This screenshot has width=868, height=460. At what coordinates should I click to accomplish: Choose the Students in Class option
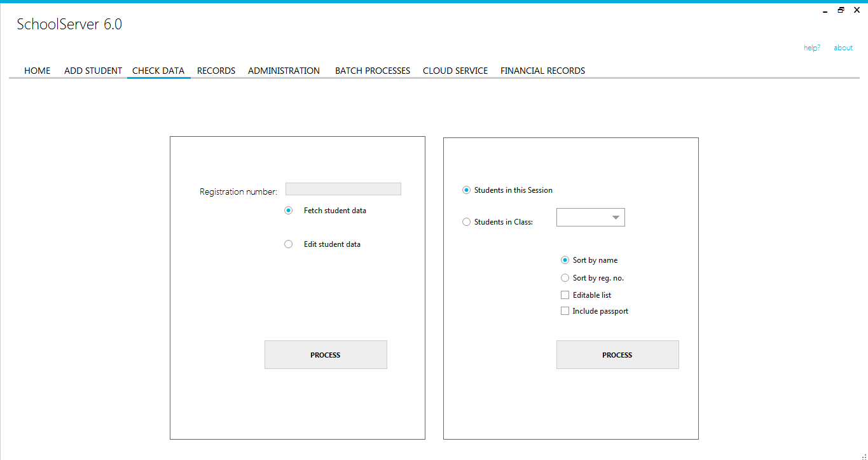click(466, 221)
